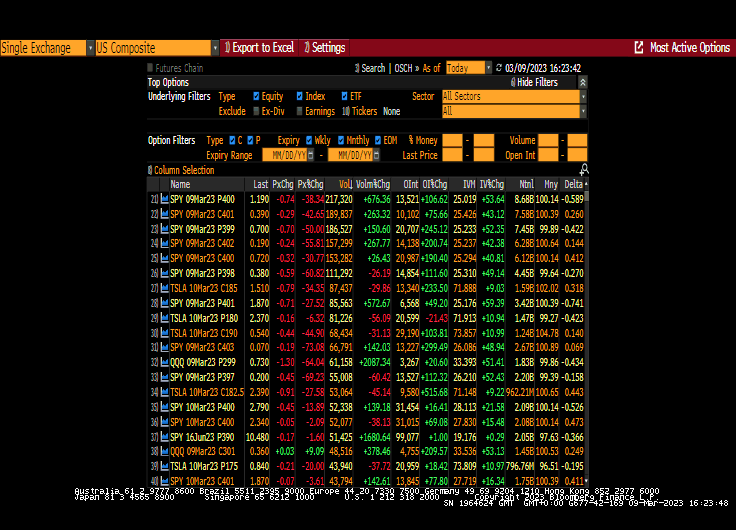Viewport: 736px width, 530px height.
Task: Click chart icon for SPY 09Mar23 P400 row
Action: [x=165, y=199]
